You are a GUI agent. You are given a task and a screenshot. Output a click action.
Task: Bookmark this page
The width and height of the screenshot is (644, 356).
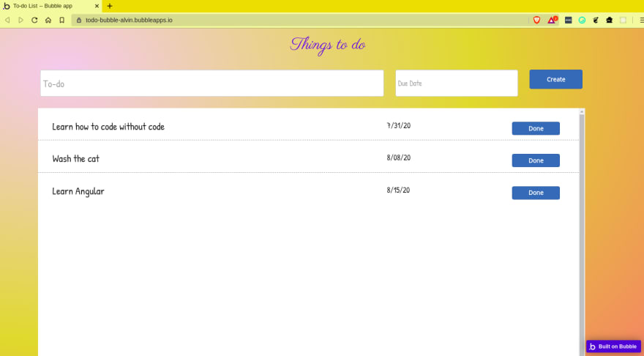[x=61, y=20]
